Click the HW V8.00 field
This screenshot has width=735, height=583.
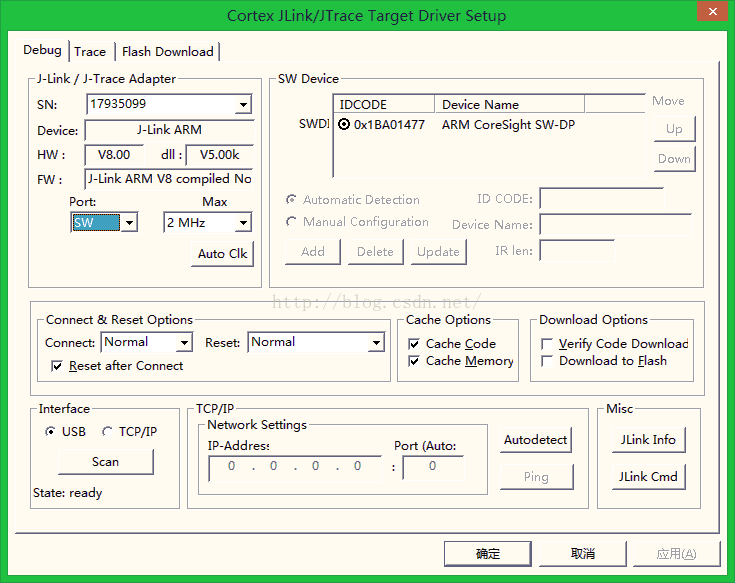click(114, 155)
